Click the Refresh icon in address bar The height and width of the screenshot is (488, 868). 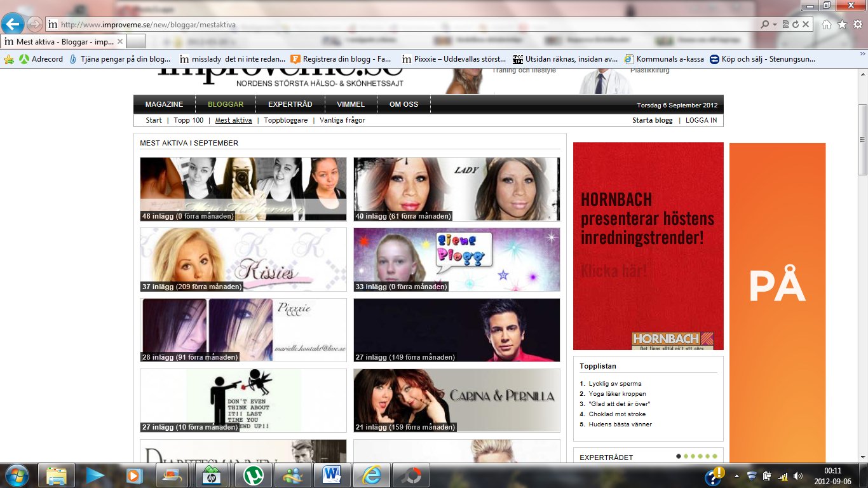click(x=796, y=24)
